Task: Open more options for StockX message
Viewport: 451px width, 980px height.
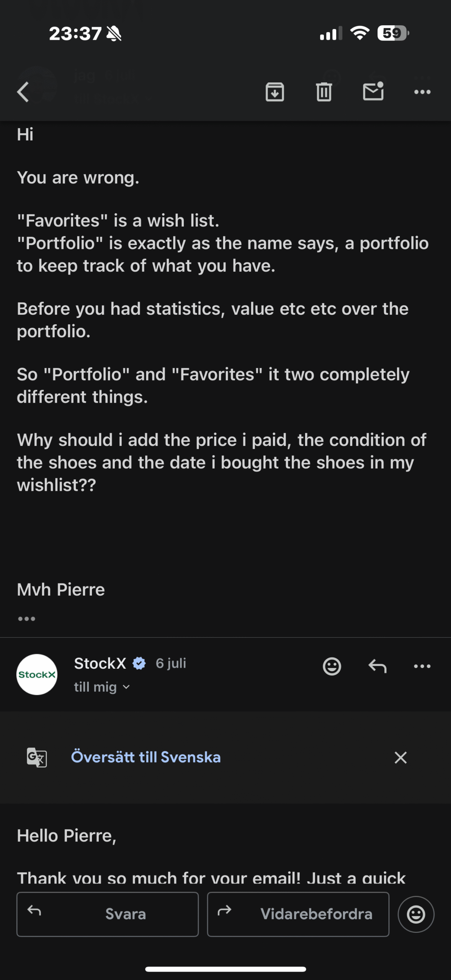Action: click(x=422, y=666)
